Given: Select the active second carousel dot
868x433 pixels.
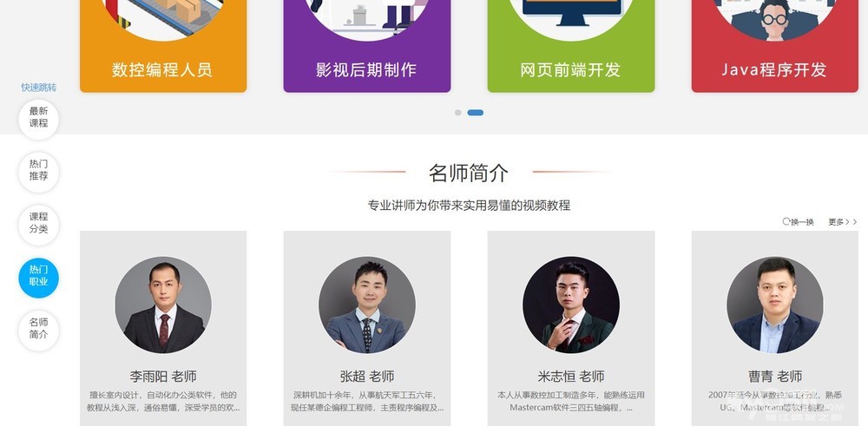Looking at the screenshot, I should tap(475, 113).
